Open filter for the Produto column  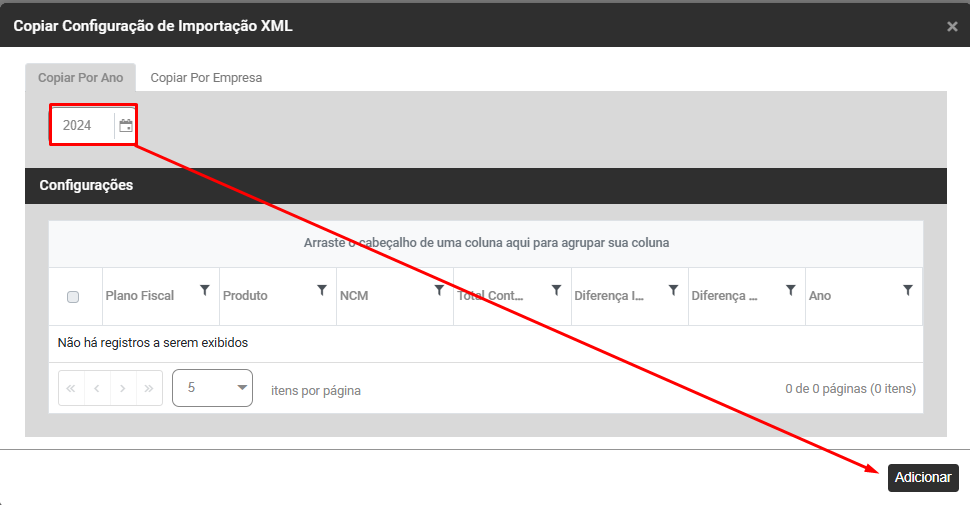point(322,290)
